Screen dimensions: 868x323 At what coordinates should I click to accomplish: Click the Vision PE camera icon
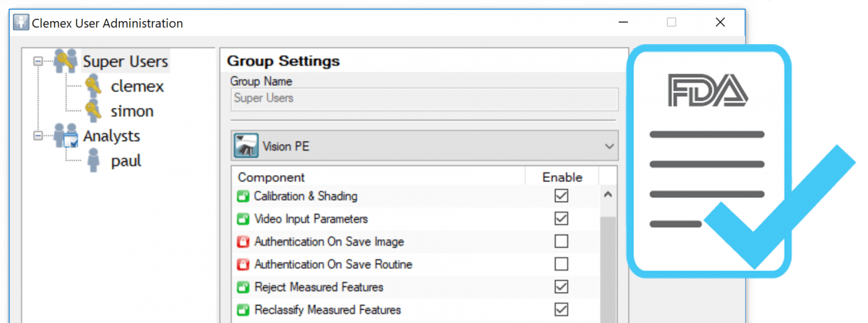(x=246, y=145)
